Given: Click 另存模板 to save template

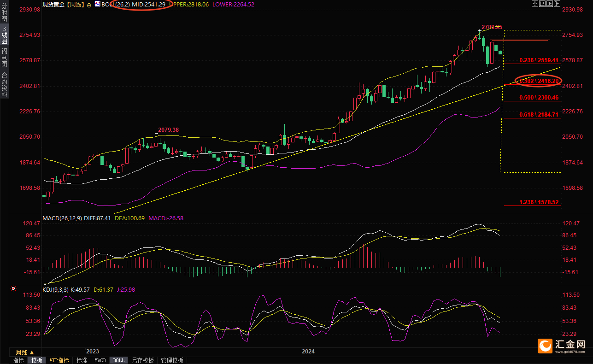Looking at the screenshot, I should [x=142, y=360].
